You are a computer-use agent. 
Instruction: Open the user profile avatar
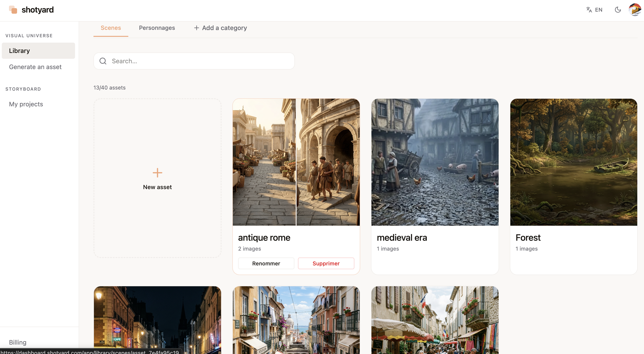[635, 10]
